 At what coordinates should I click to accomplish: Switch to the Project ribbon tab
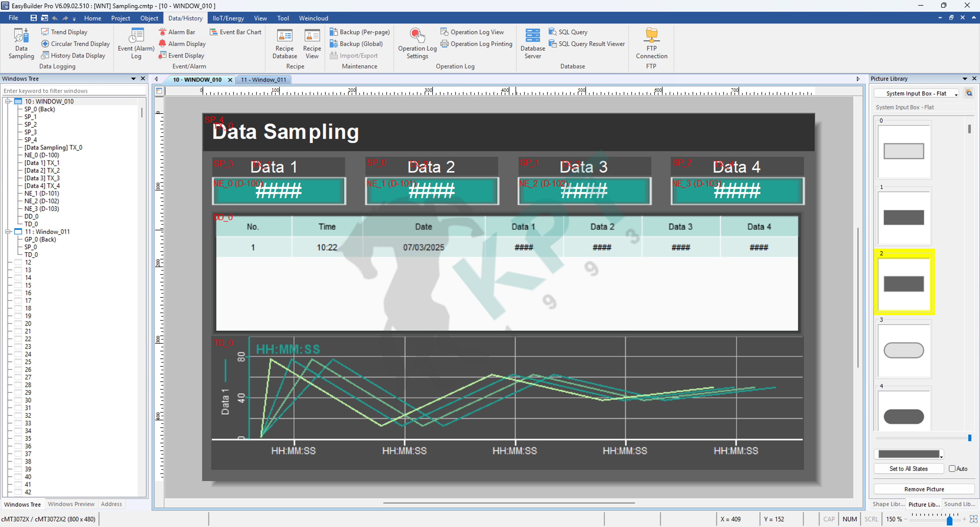120,18
